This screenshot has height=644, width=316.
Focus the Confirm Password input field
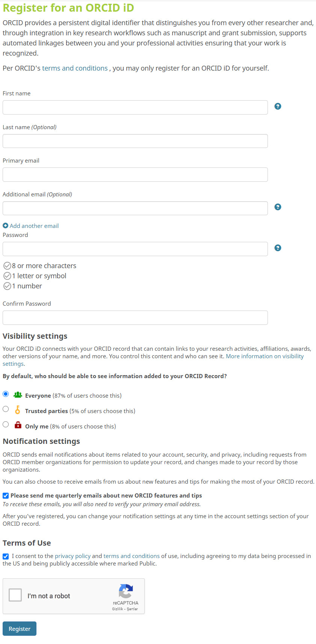coord(135,318)
